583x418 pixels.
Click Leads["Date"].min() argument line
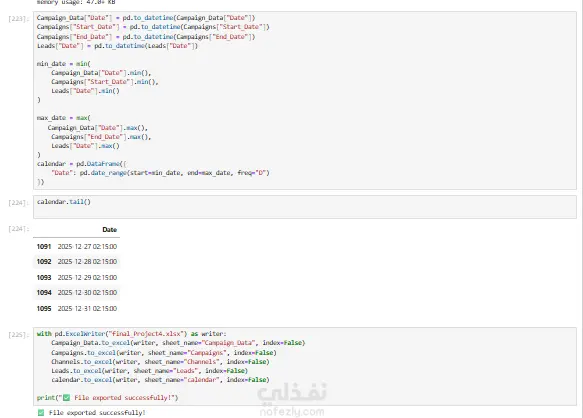pos(86,91)
